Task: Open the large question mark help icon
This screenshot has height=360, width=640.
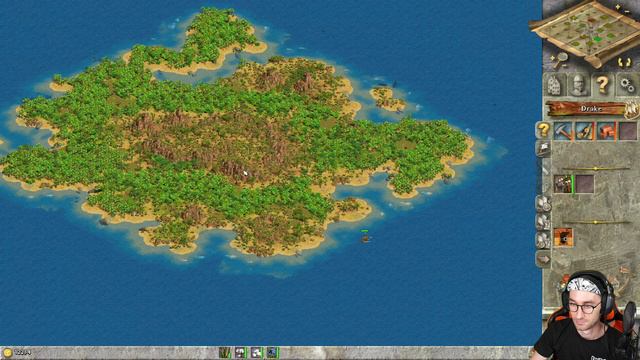Action: [x=602, y=85]
